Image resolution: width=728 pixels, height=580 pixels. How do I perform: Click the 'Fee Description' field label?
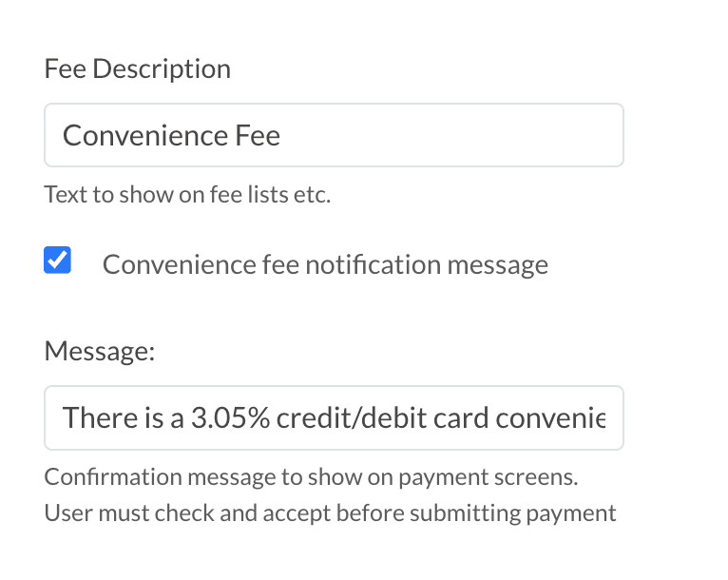[x=137, y=68]
